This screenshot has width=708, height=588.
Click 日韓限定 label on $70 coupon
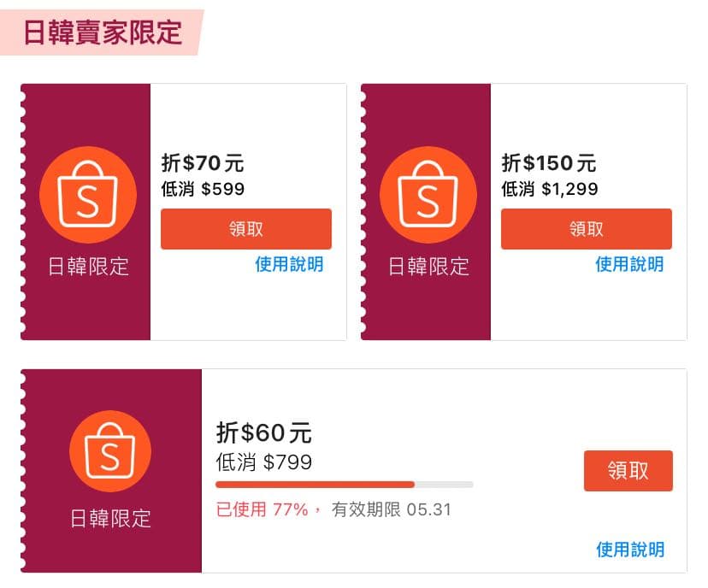88,267
